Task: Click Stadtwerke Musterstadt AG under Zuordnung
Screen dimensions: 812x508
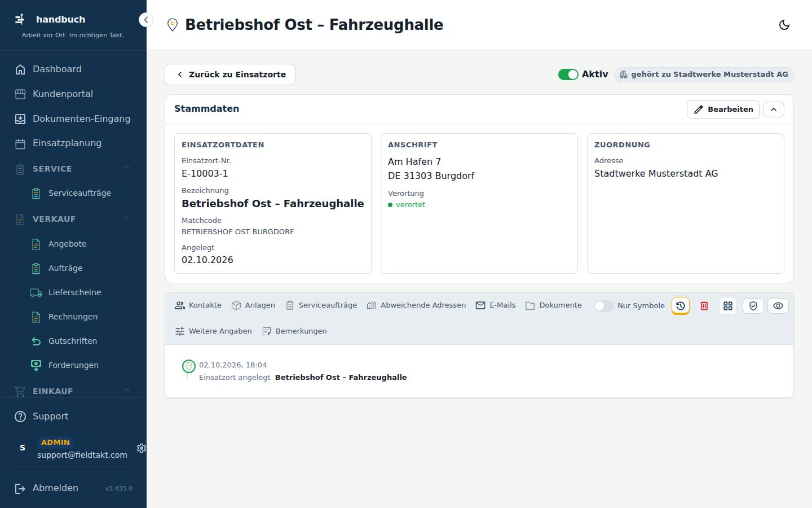Action: point(656,174)
